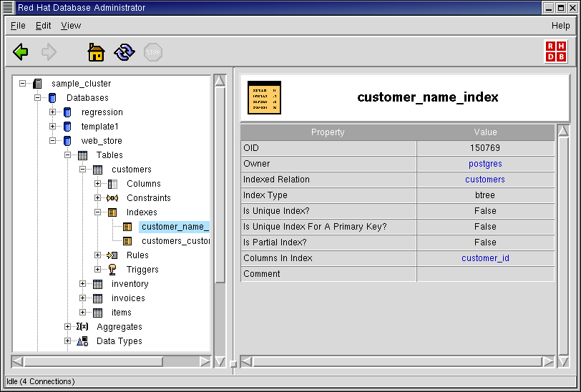Select the customers_custom index tree item
The width and height of the screenshot is (581, 392).
pos(175,241)
